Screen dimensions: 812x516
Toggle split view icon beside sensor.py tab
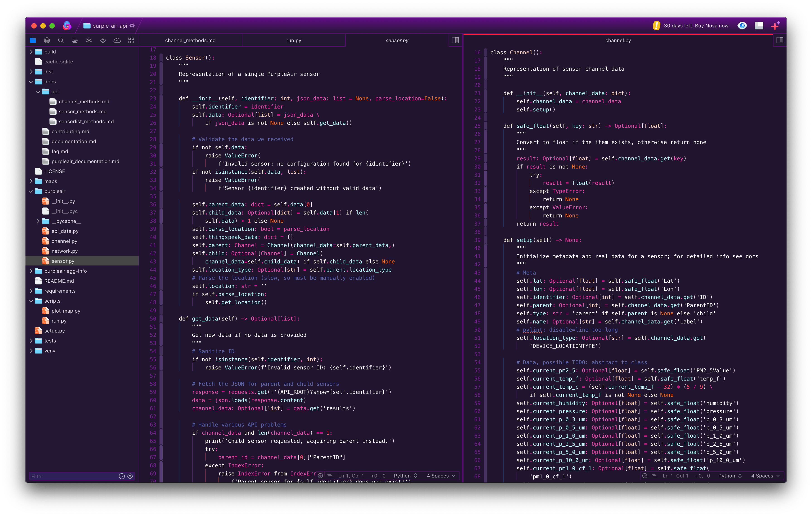pos(455,40)
